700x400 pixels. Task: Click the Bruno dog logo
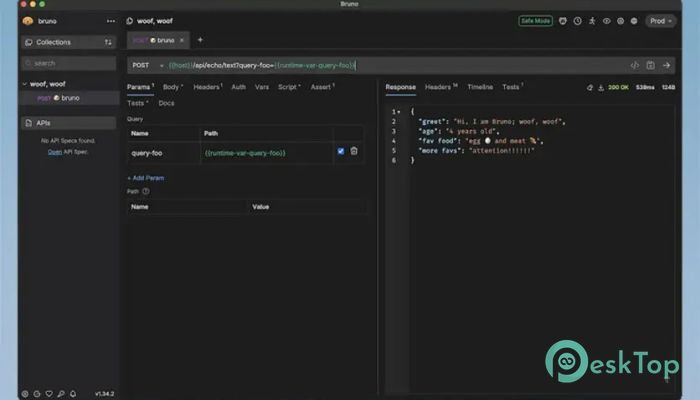coord(28,21)
